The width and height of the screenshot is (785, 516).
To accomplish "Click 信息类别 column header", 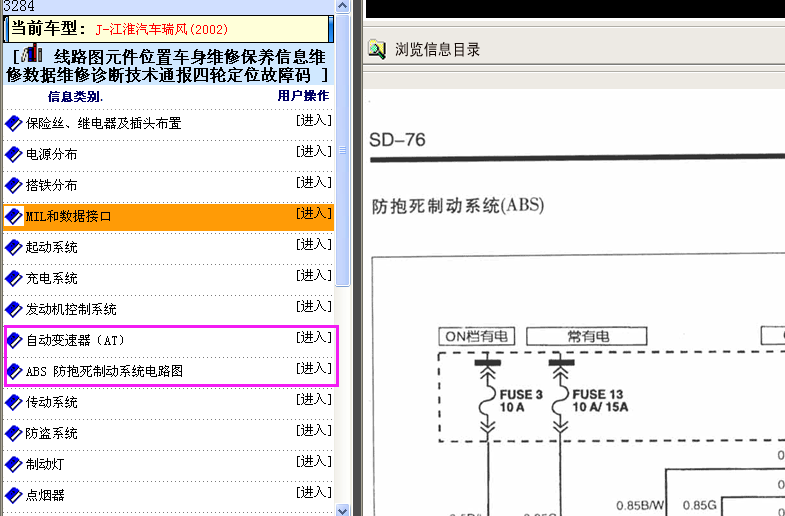I will (x=75, y=96).
